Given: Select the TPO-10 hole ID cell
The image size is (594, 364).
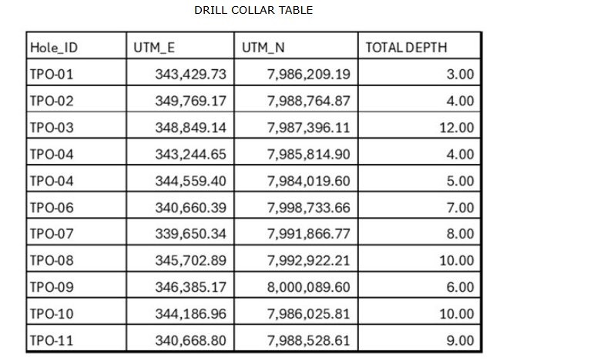Looking at the screenshot, I should pos(51,313).
